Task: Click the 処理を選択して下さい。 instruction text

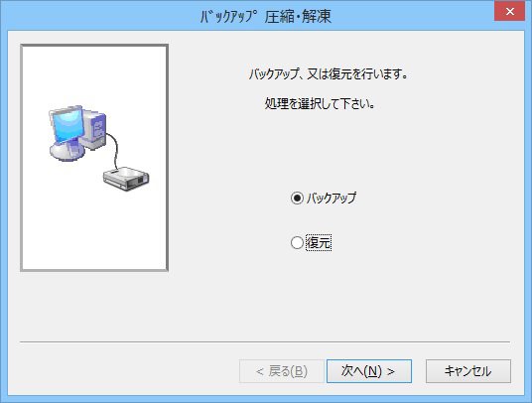Action: (x=320, y=103)
